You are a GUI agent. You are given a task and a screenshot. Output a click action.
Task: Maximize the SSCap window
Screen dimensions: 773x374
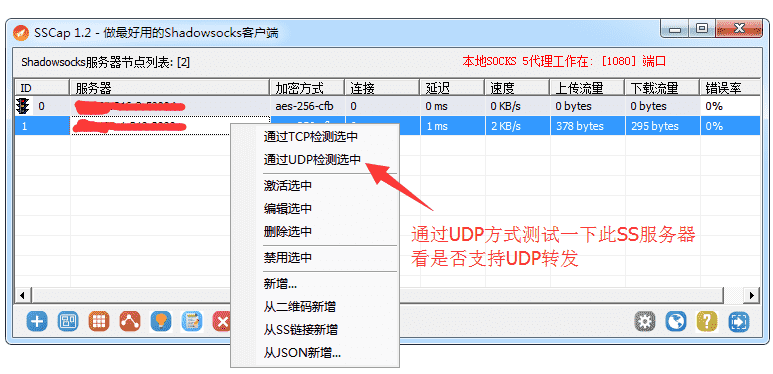pos(702,29)
